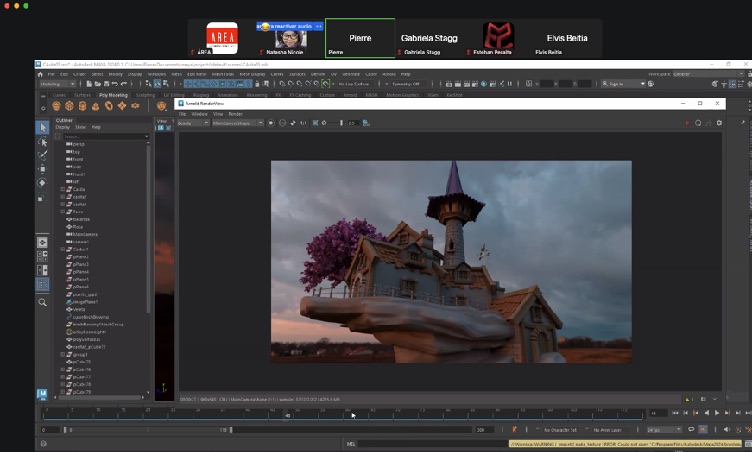Select Elvis Beitia participant tile
Screen dimensions: 752x452
[567, 38]
